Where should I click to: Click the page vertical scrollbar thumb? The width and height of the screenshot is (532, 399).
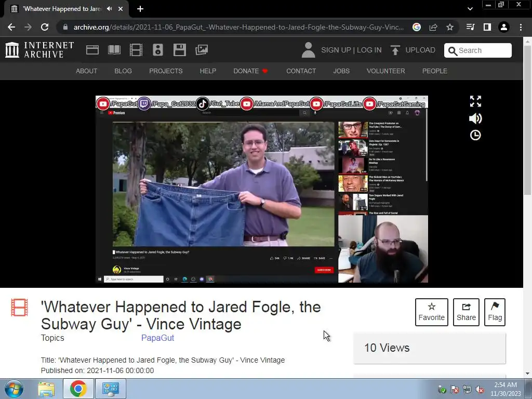[527, 119]
